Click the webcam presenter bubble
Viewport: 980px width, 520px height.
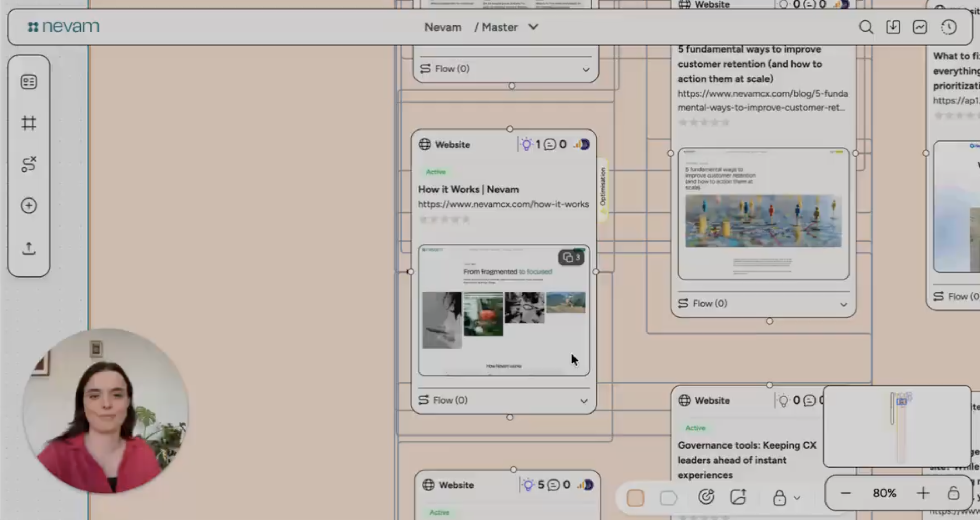105,411
